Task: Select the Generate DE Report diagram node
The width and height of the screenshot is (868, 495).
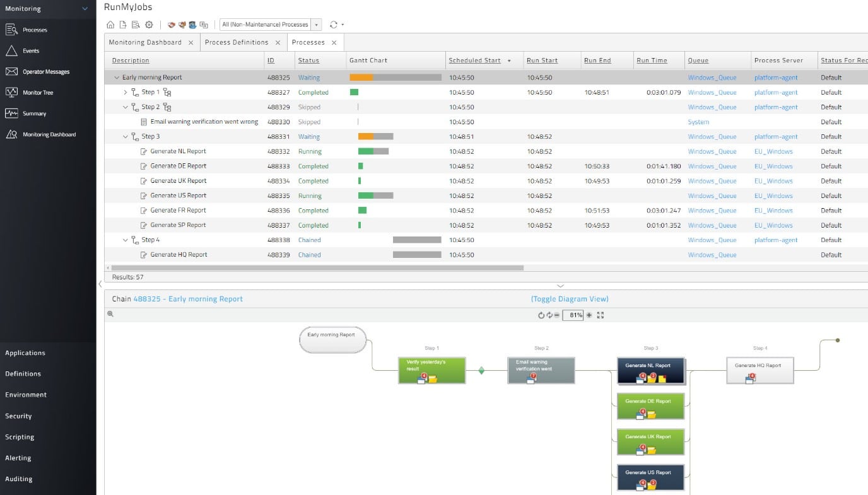Action: point(650,407)
